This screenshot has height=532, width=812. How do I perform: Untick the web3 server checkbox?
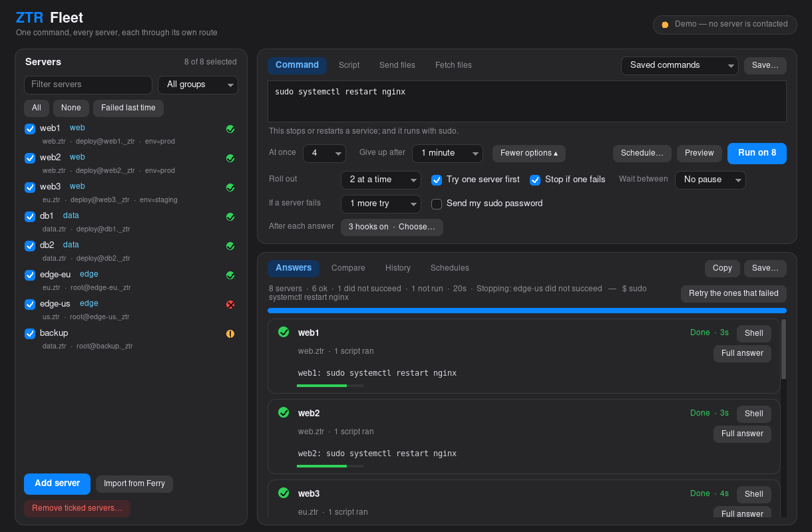(30, 188)
